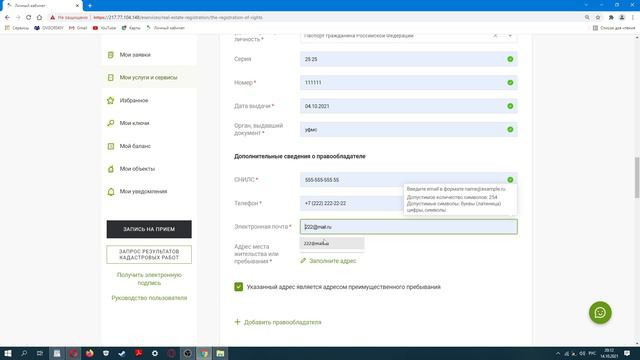Image resolution: width=640 pixels, height=360 pixels.
Task: Click the "Дата выдачи" date field
Action: tap(409, 106)
